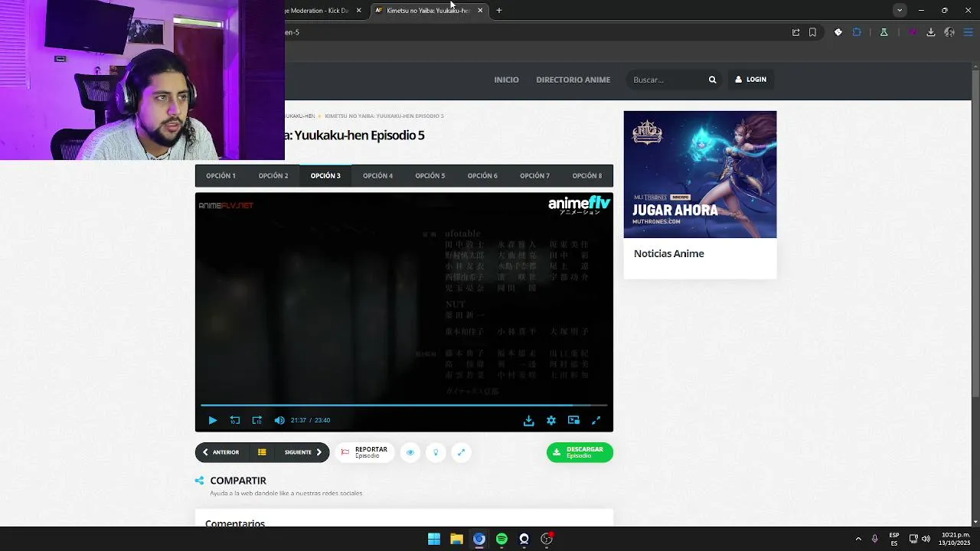Image resolution: width=980 pixels, height=551 pixels.
Task: Toggle the eye mark-as-seen button
Action: [x=410, y=452]
